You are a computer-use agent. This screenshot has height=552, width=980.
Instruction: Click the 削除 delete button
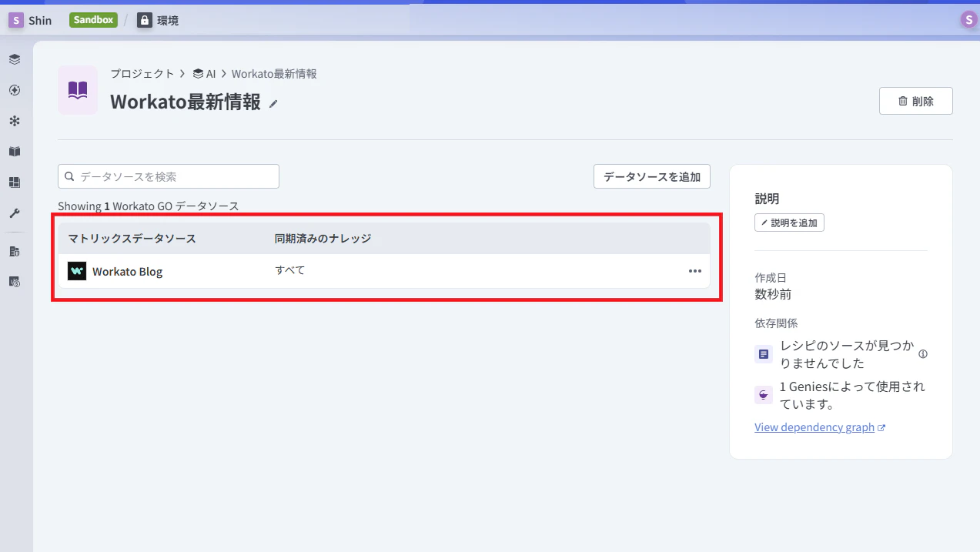point(916,101)
